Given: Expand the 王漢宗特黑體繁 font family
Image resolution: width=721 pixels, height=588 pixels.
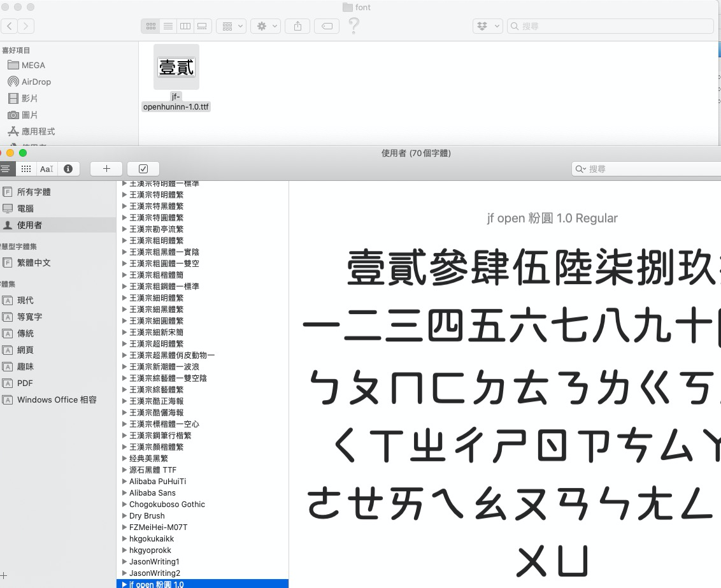Looking at the screenshot, I should [124, 206].
